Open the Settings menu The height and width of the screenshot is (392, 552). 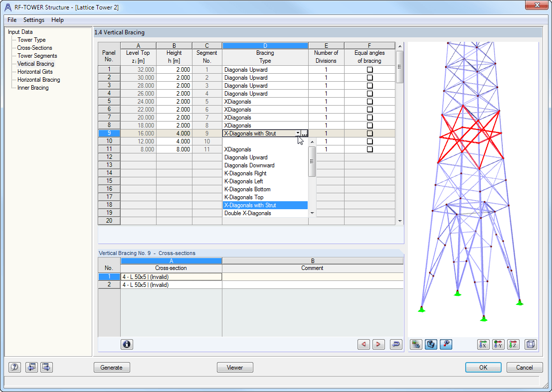click(x=34, y=20)
